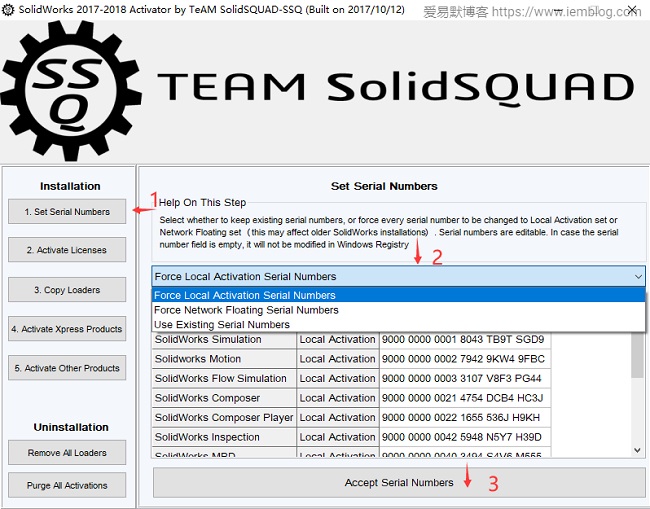Edit SolidWorks Composer Player serial number
650x509 pixels.
click(x=465, y=417)
